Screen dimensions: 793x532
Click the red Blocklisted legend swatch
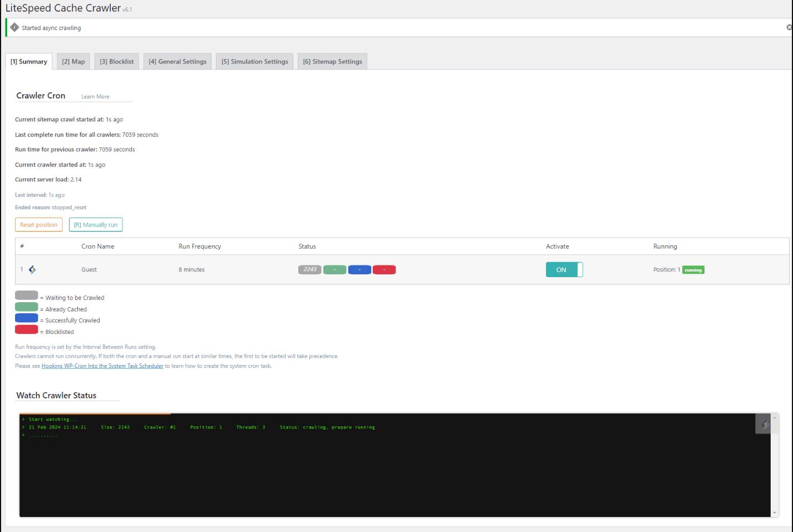coord(27,329)
